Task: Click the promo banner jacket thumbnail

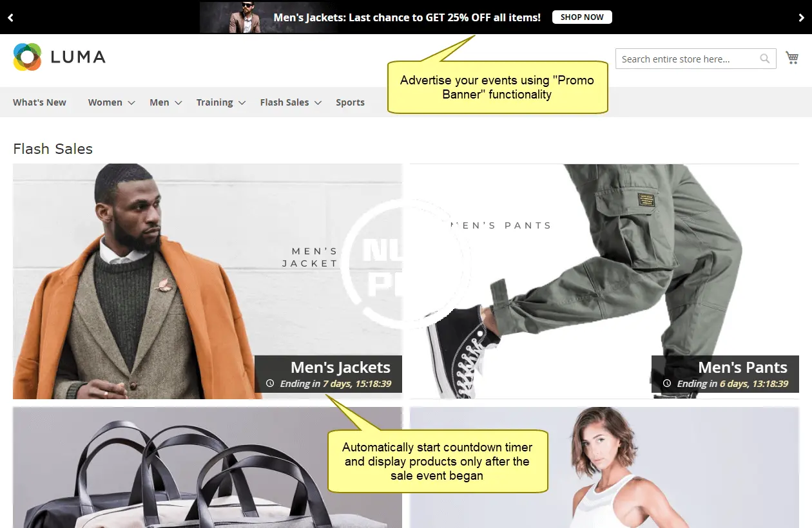Action: 235,17
